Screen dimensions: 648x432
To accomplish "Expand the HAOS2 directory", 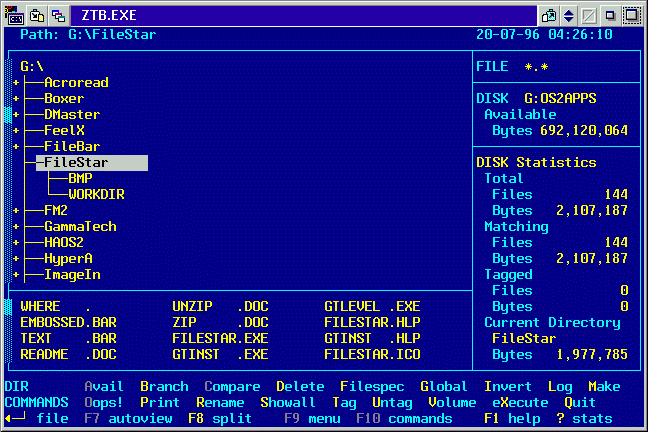I will tap(16, 242).
